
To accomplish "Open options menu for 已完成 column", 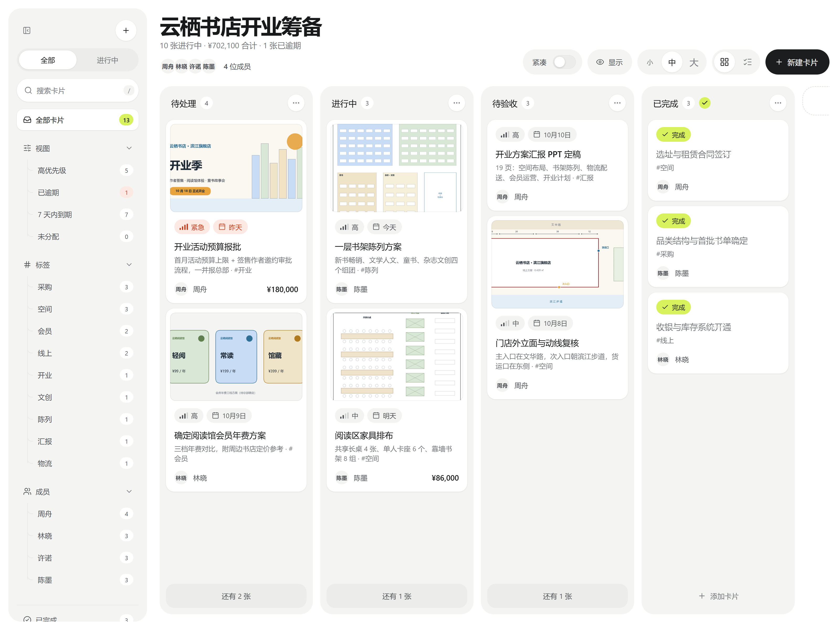I will 778,103.
